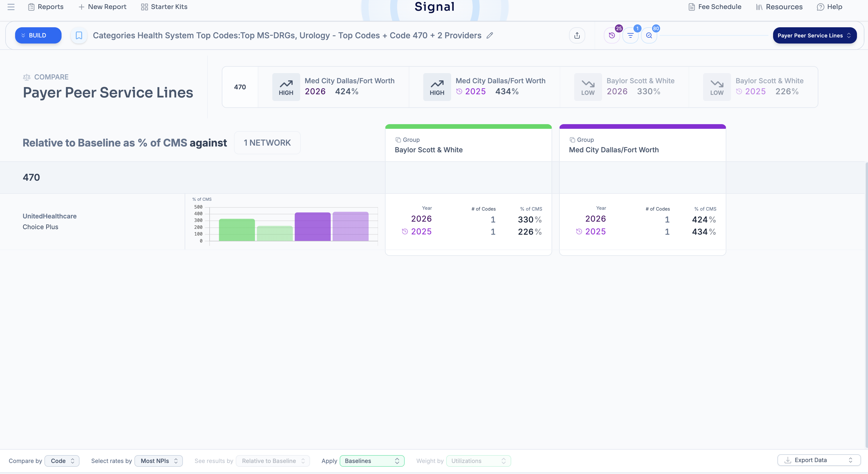Viewport: 868px width, 474px height.
Task: Click the dark purple Med City bar
Action: [312, 227]
